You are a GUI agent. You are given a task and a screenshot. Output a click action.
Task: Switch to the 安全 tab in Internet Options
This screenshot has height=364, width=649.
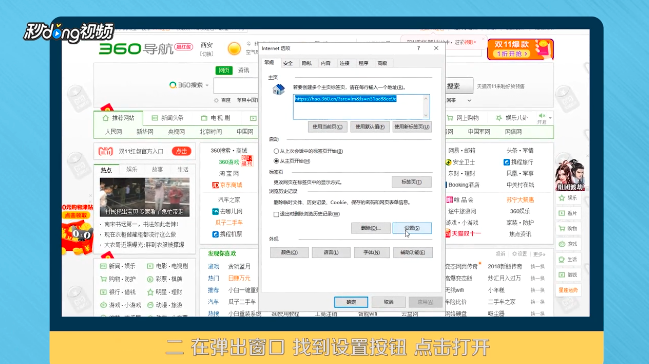(x=288, y=63)
